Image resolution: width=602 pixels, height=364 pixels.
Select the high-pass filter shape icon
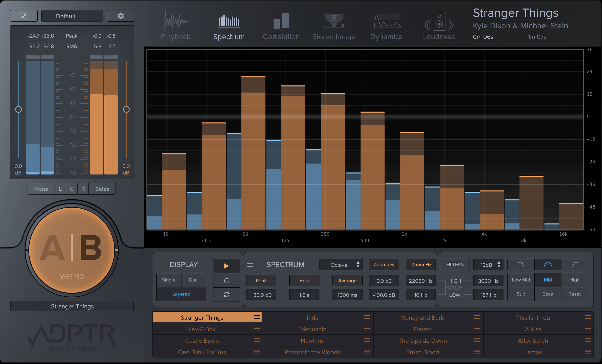[x=575, y=264]
